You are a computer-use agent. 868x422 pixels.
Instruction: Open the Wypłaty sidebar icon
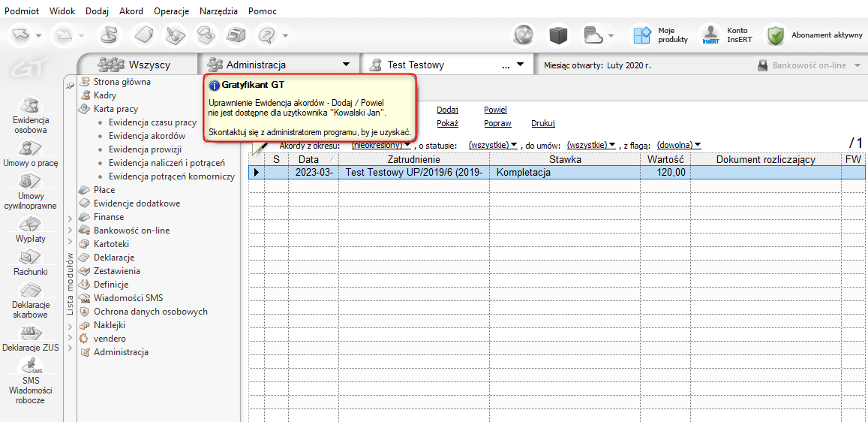(x=31, y=225)
